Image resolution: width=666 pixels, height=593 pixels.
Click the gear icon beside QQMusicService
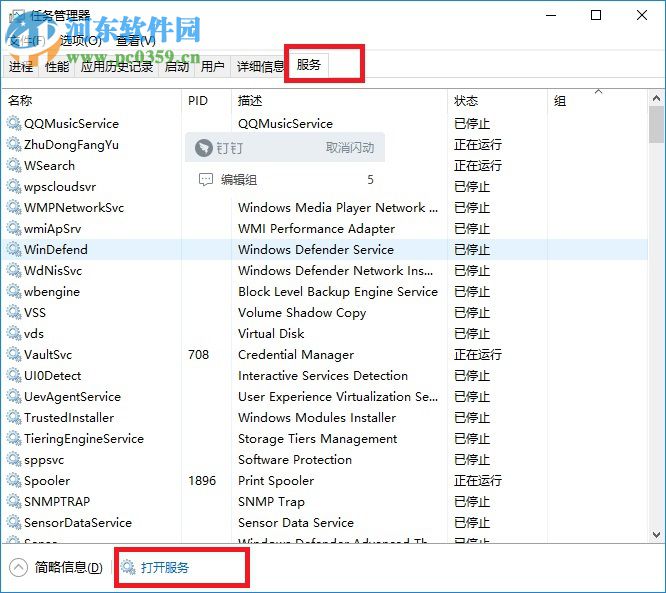click(x=14, y=124)
